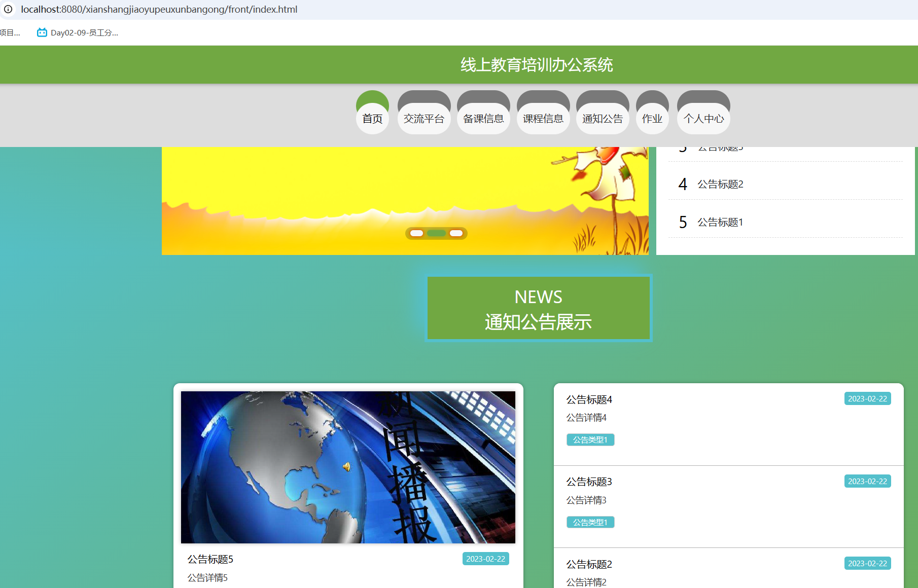Click 公告详情5 description text
Viewport: 918px width, 588px height.
207,577
